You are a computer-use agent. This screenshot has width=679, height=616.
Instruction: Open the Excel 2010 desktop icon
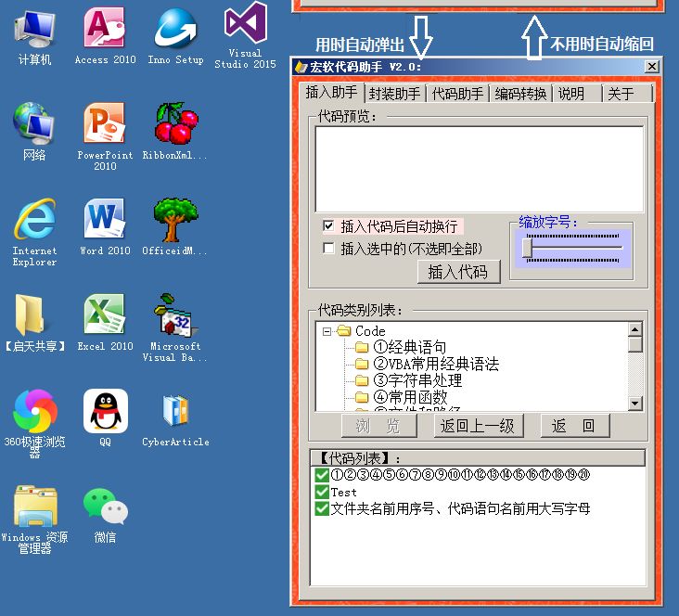click(x=105, y=316)
